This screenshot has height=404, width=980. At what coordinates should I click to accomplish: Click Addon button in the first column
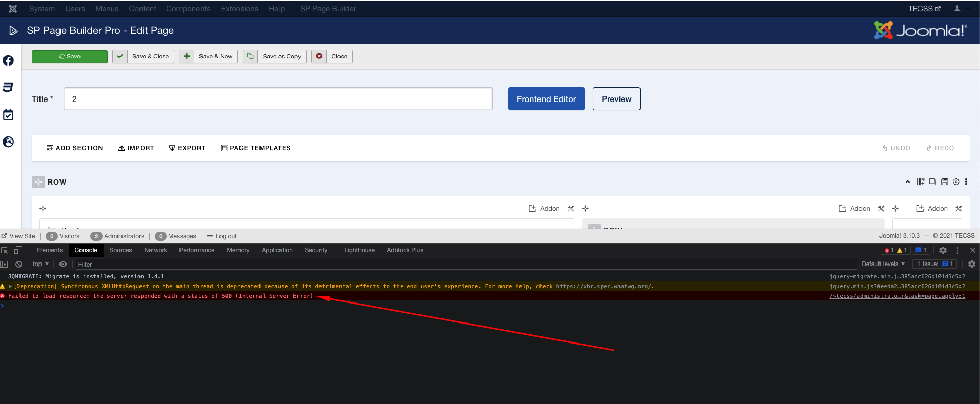coord(544,209)
